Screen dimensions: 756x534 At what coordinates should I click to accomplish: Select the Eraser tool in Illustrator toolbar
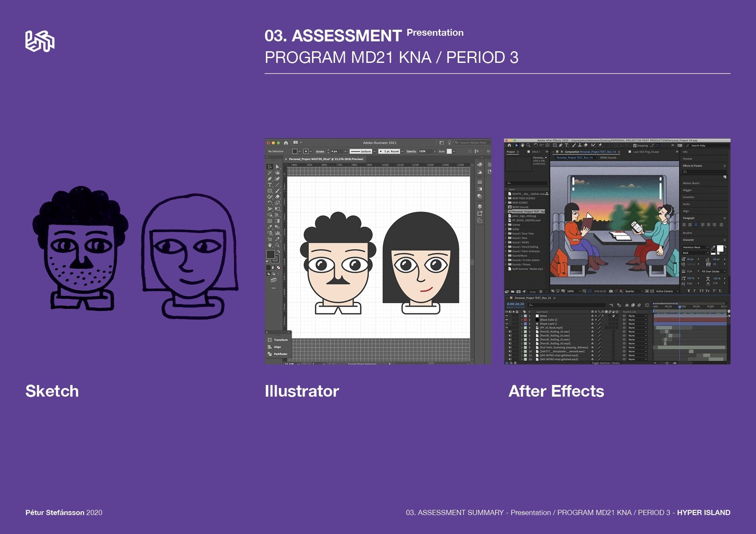[x=277, y=197]
